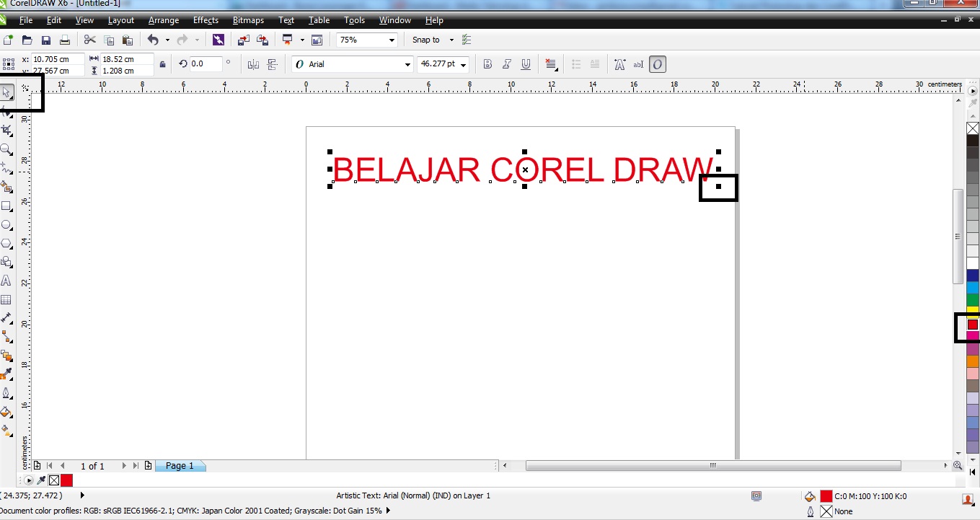Open the Welcome screen icon
This screenshot has width=980, height=520.
point(317,40)
